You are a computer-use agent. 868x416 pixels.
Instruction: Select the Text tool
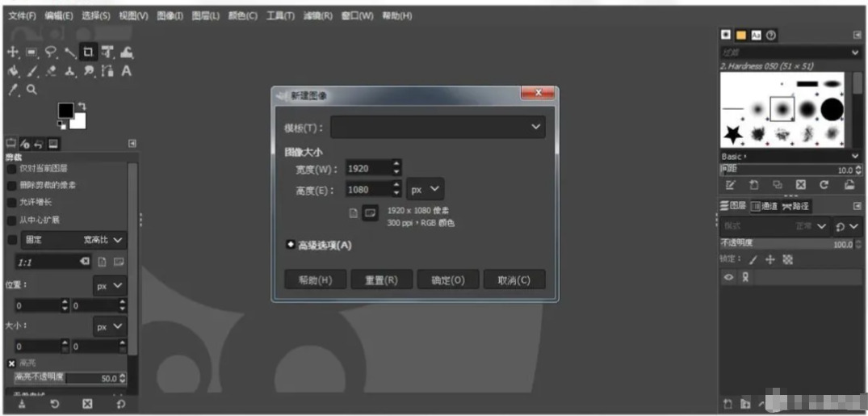click(x=126, y=71)
